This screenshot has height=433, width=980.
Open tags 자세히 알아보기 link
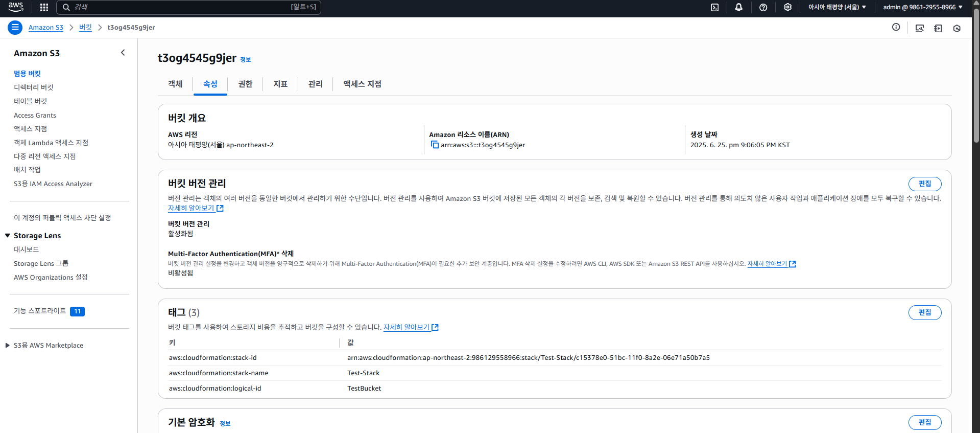(411, 327)
